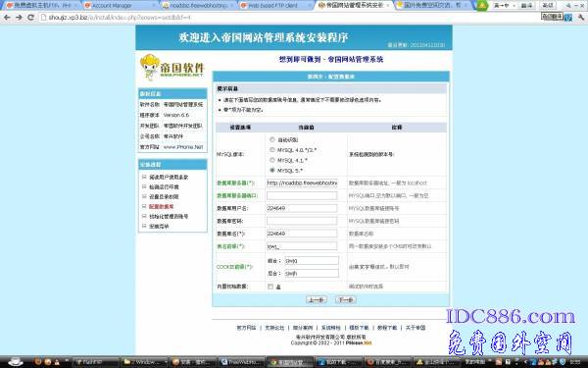The height and width of the screenshot is (368, 588).
Task: Click the Empire Software mascot logo
Action: tap(150, 67)
